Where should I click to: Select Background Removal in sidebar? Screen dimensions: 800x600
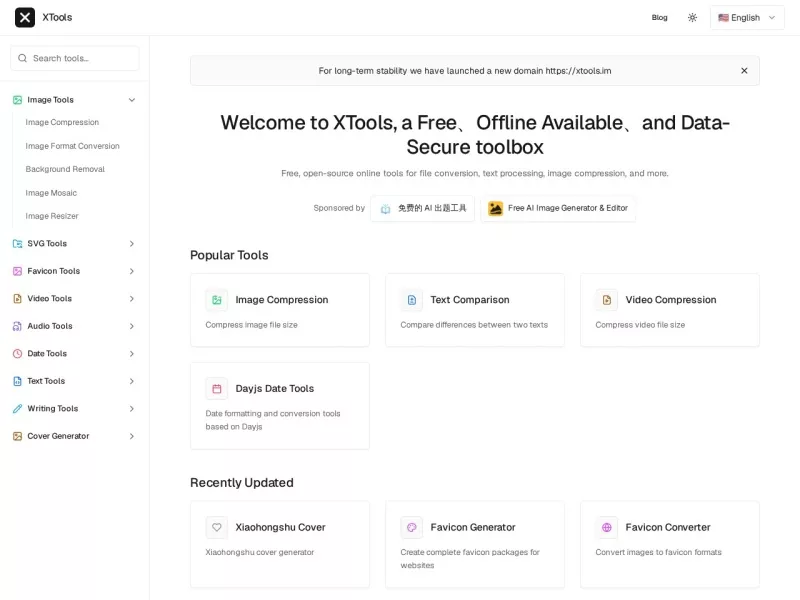[x=65, y=169]
